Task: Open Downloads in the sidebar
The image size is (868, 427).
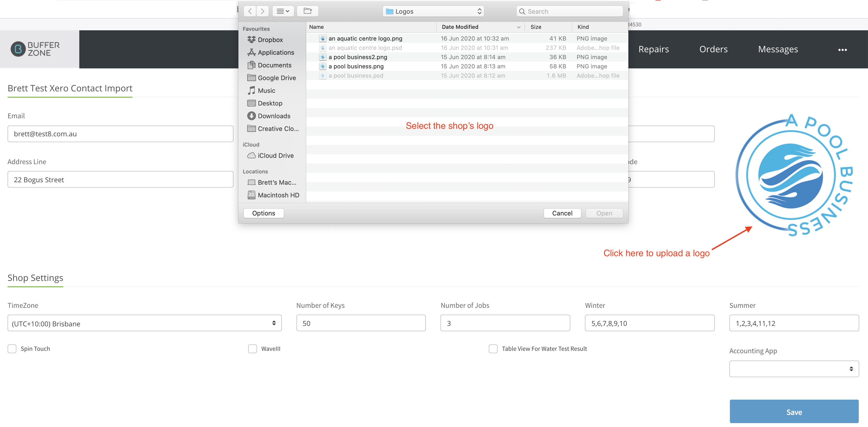Action: [269, 116]
